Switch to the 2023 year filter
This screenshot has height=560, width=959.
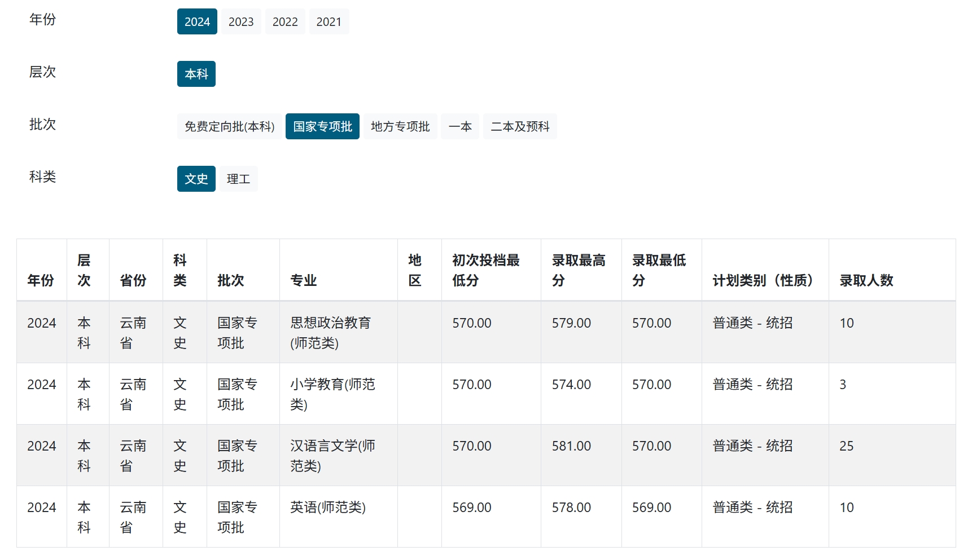(x=241, y=21)
